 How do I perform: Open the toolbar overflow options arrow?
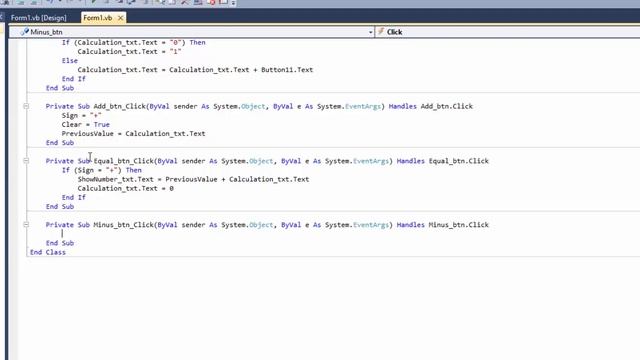[x=233, y=3]
